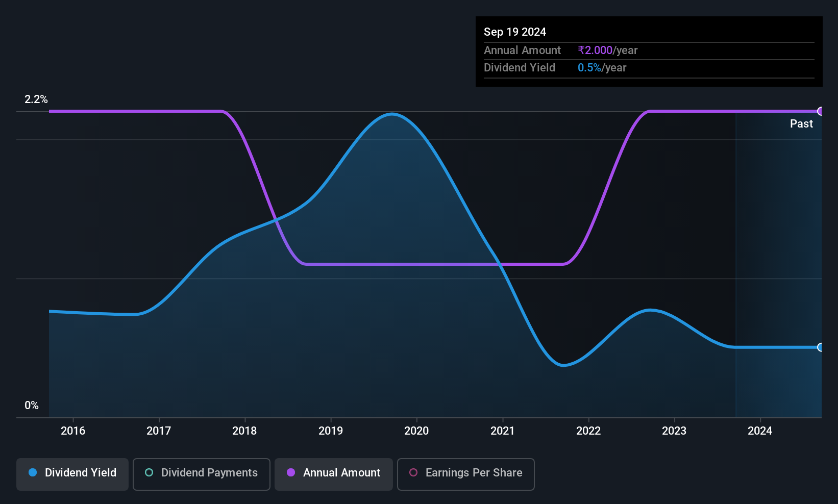Click the teal Dividend Payments legend circle

tap(149, 472)
